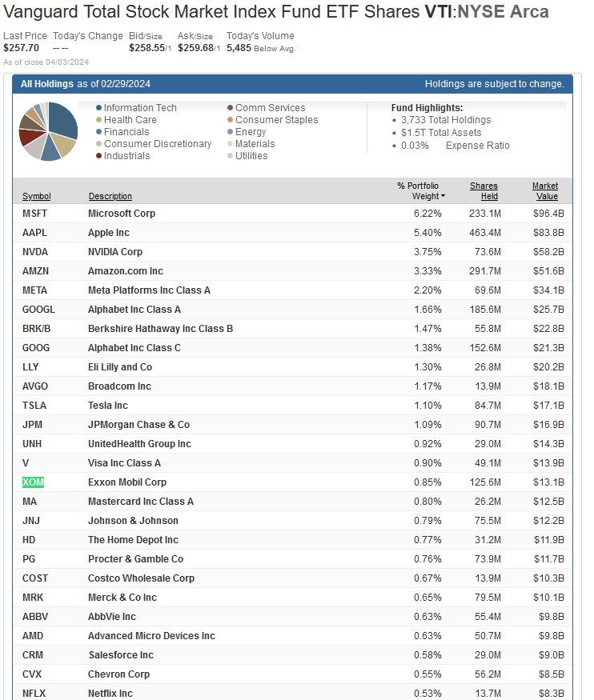Click Visa Inc Class A description
The height and width of the screenshot is (700, 594).
(124, 463)
